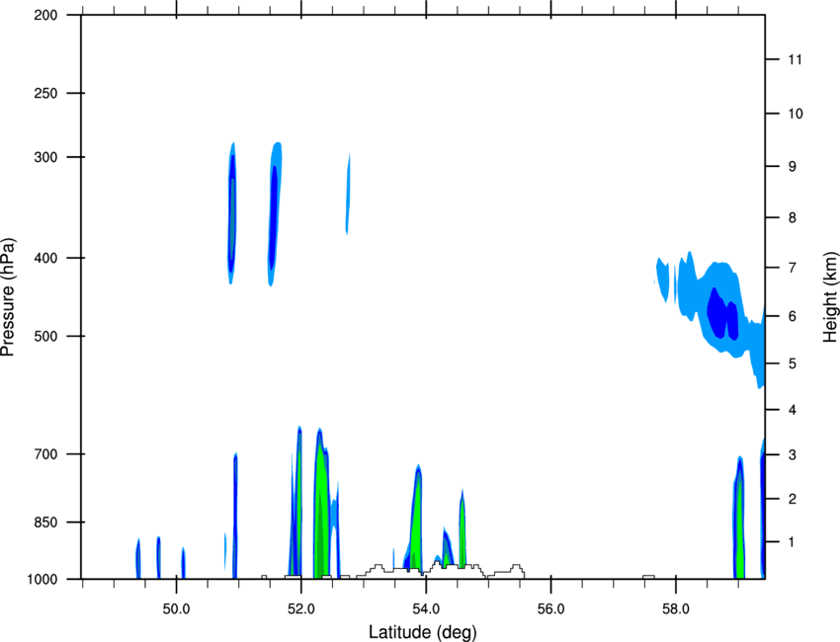Click the 11 km height tick label

(795, 59)
